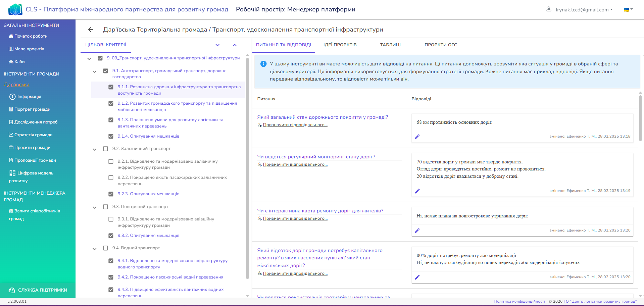Image resolution: width=644 pixels, height=306 pixels.
Task: Click the building icon beside Портрет громади
Action: coord(11,109)
